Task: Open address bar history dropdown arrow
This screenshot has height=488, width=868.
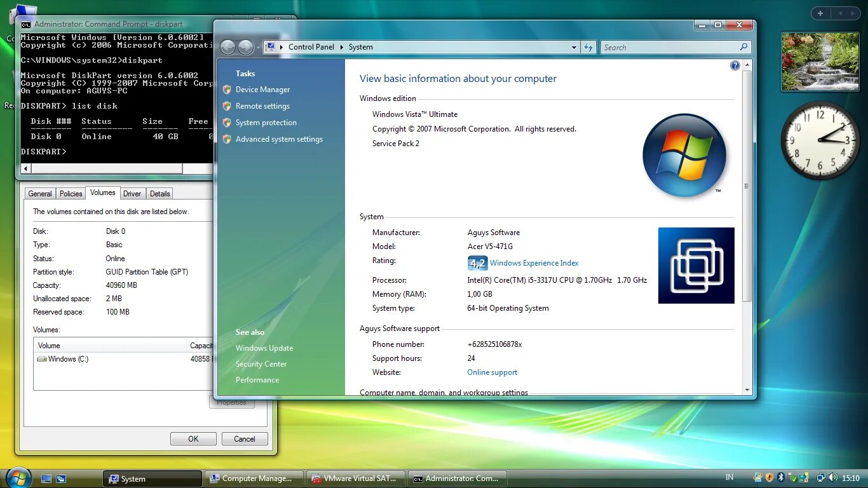Action: point(574,47)
